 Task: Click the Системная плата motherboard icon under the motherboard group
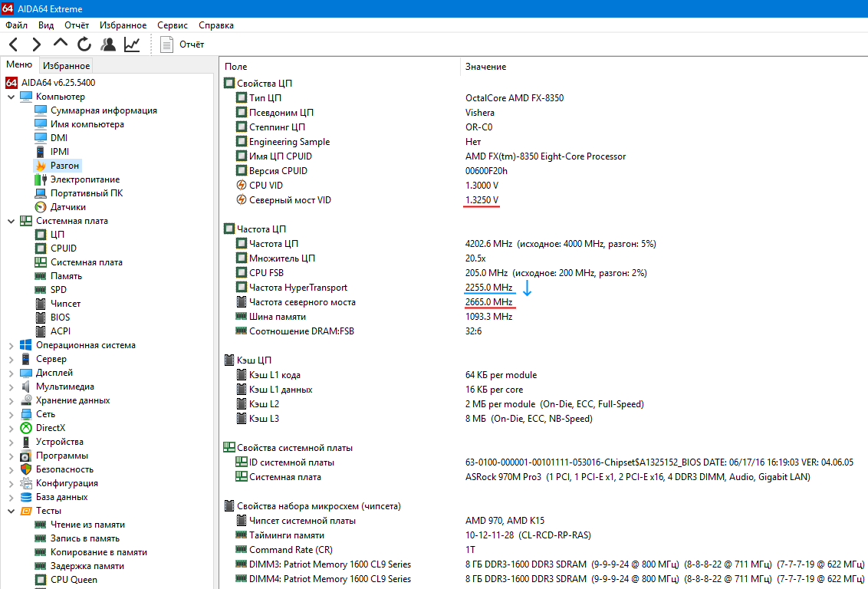pos(41,262)
